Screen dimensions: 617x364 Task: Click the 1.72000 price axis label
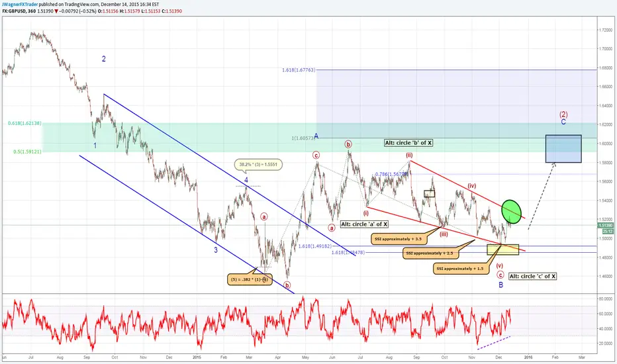pyautogui.click(x=605, y=30)
